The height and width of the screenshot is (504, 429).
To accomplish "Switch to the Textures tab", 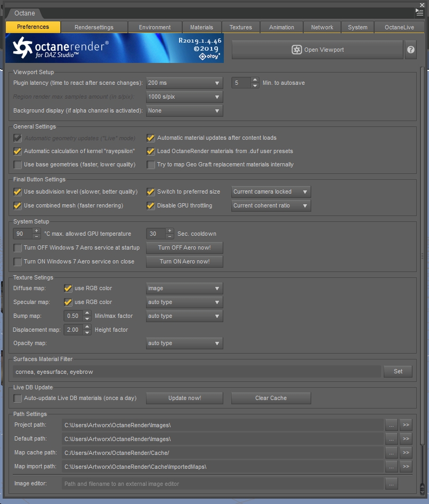I will click(241, 27).
